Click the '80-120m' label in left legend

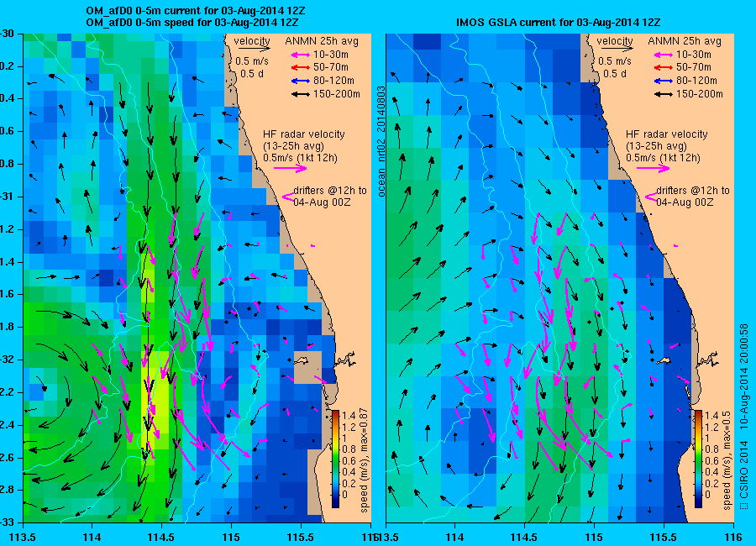coord(333,81)
